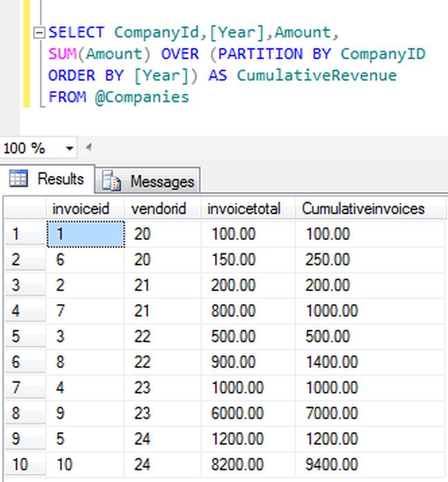
Task: Click the CumulativeRevenue alias in query
Action: point(317,76)
